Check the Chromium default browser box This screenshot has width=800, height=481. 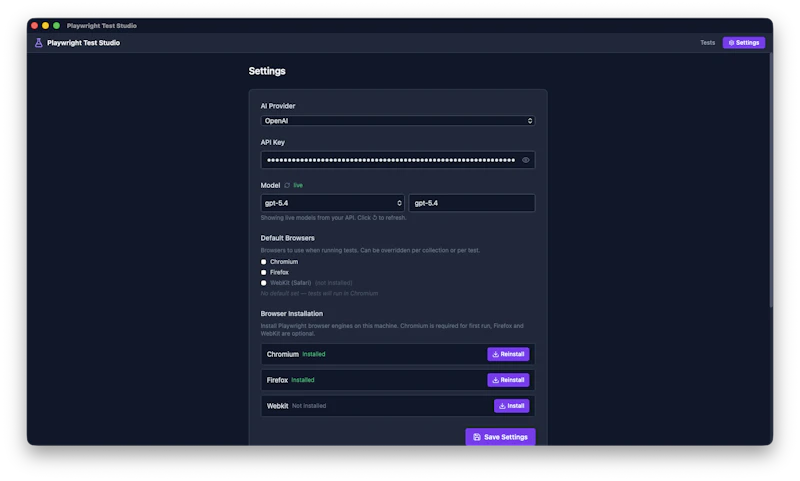click(264, 262)
